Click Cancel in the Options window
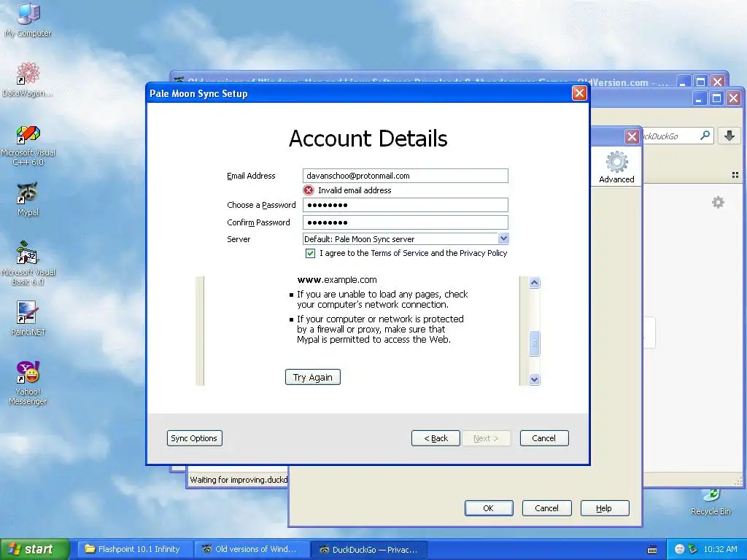The image size is (747, 560). tap(546, 508)
